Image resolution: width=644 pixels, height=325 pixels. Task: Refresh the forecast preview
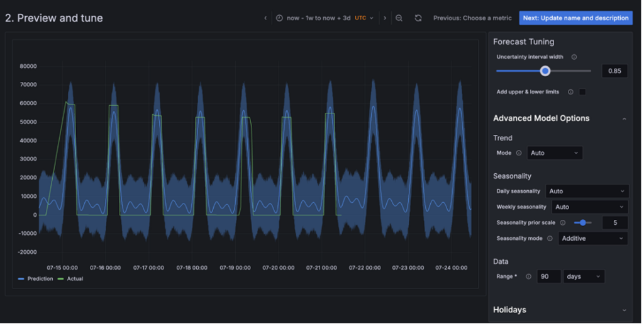418,18
